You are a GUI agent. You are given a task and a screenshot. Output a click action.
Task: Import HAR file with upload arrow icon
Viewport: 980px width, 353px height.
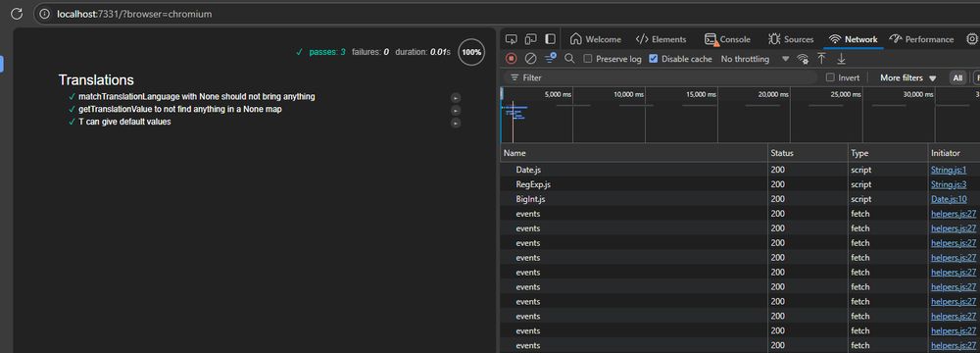822,58
